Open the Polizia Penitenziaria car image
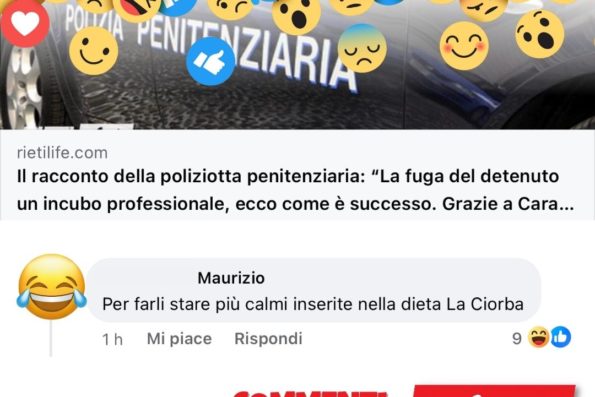The width and height of the screenshot is (595, 397). pos(298,65)
